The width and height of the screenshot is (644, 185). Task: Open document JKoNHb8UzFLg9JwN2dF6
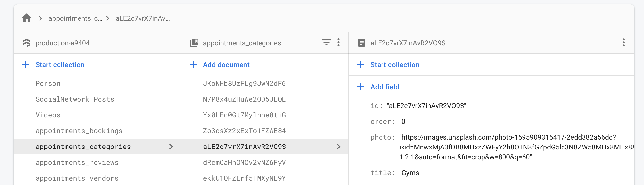(x=244, y=83)
